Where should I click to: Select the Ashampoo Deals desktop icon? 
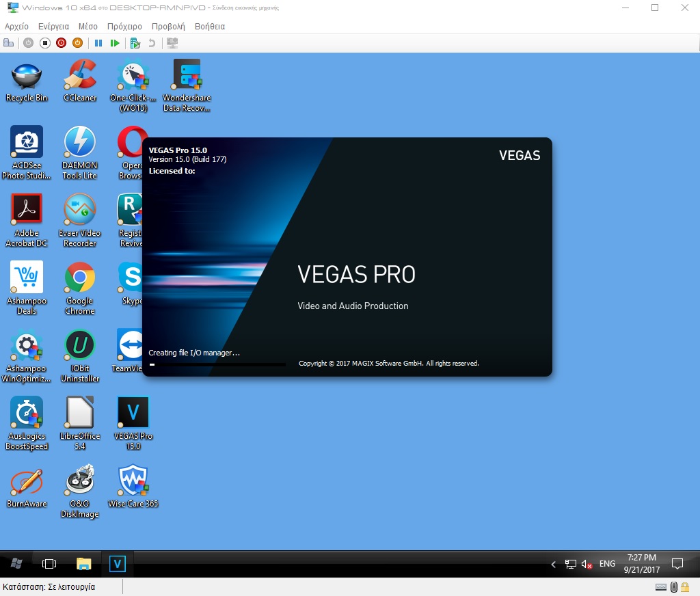[27, 288]
